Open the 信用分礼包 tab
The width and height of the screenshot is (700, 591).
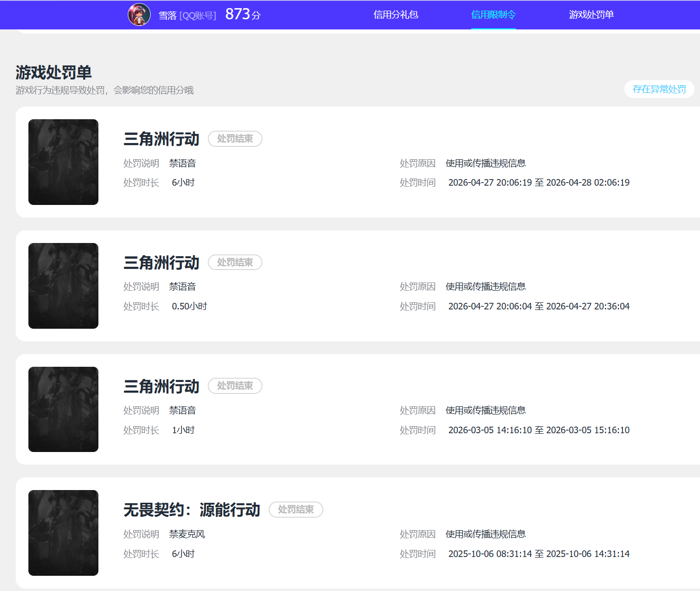point(396,15)
